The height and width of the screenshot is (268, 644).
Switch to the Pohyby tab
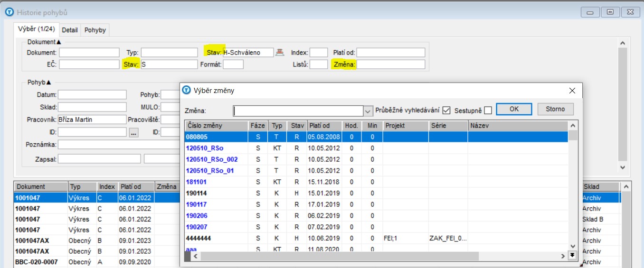point(95,30)
